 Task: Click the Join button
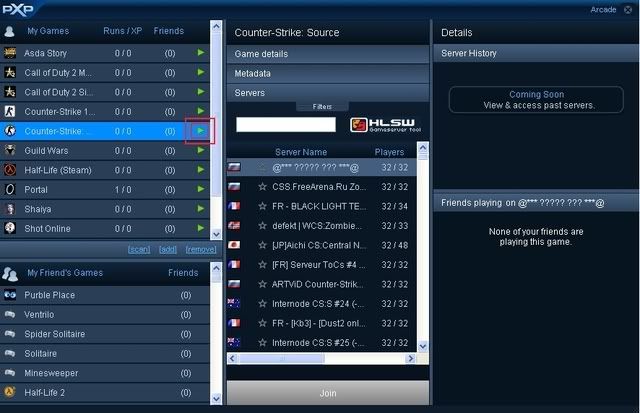coord(328,393)
